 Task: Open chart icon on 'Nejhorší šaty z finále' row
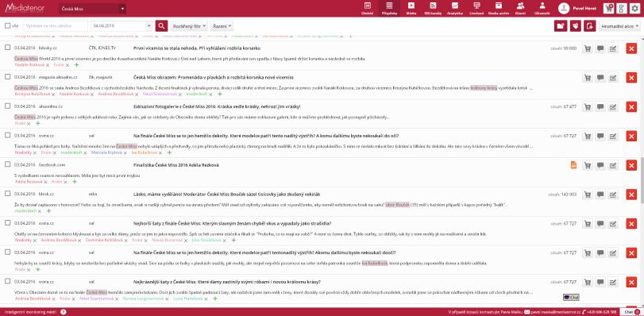[613, 224]
